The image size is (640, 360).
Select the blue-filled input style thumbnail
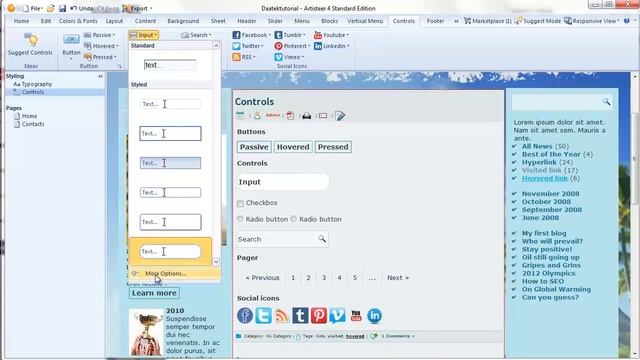tap(170, 163)
